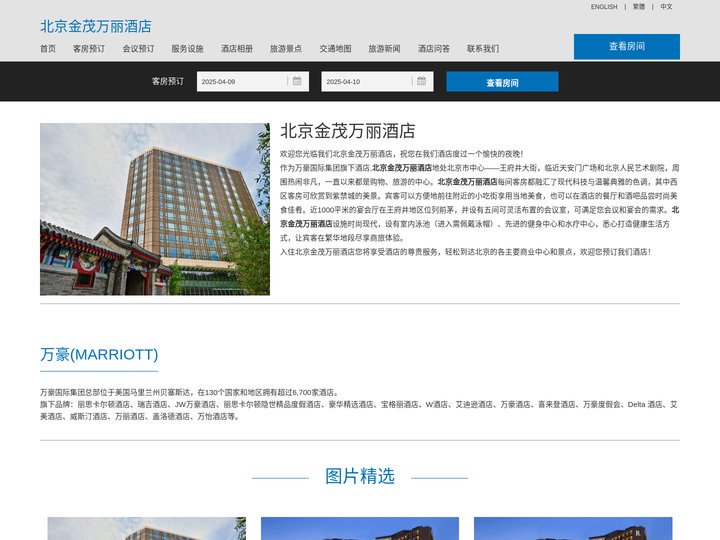Click 查看房间 button in booking bar
The image size is (720, 540).
(502, 82)
